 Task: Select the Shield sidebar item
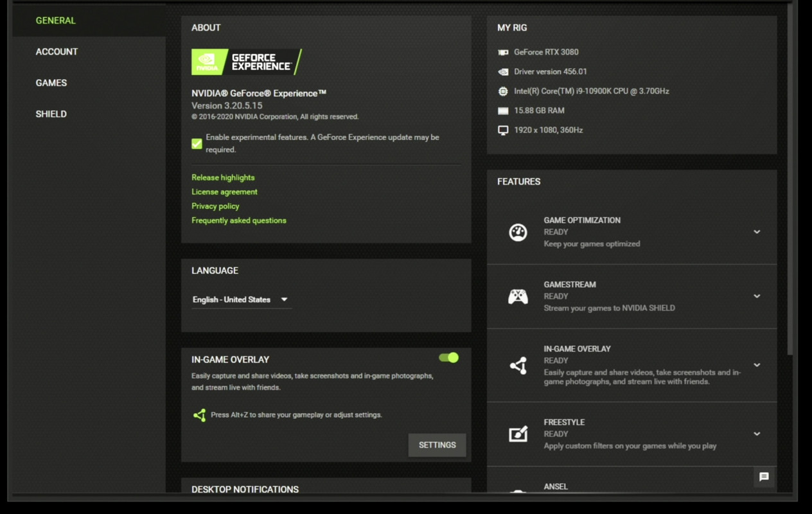[x=51, y=114]
